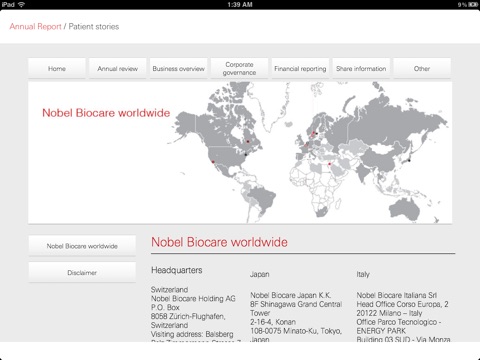Click the Headquarters heading

[177, 270]
